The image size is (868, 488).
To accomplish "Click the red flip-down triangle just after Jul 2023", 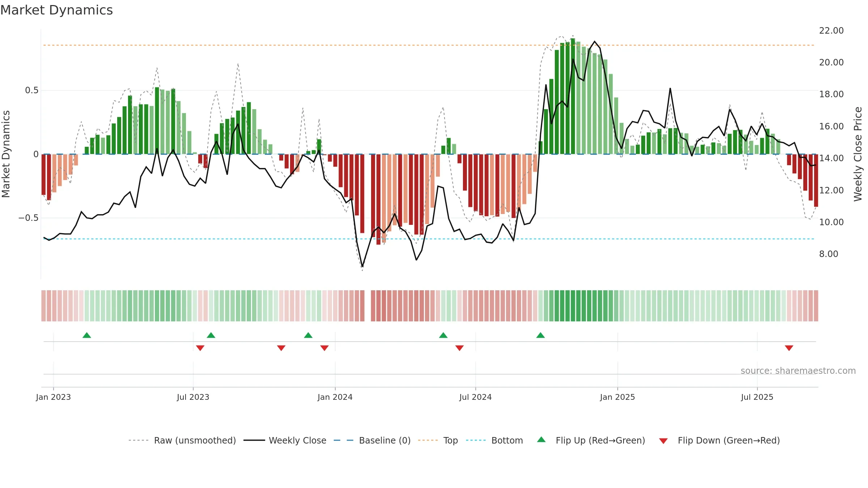I will (x=200, y=348).
